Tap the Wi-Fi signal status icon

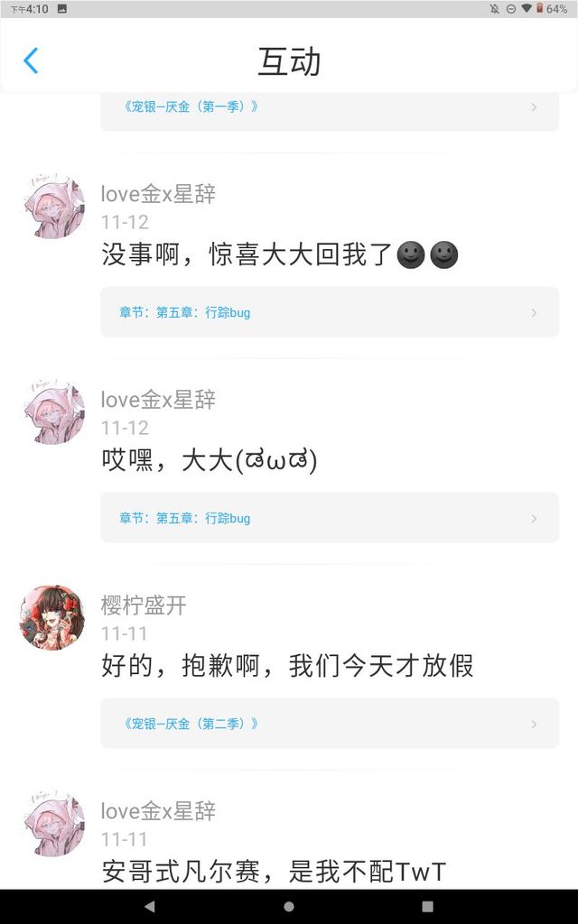click(x=526, y=9)
